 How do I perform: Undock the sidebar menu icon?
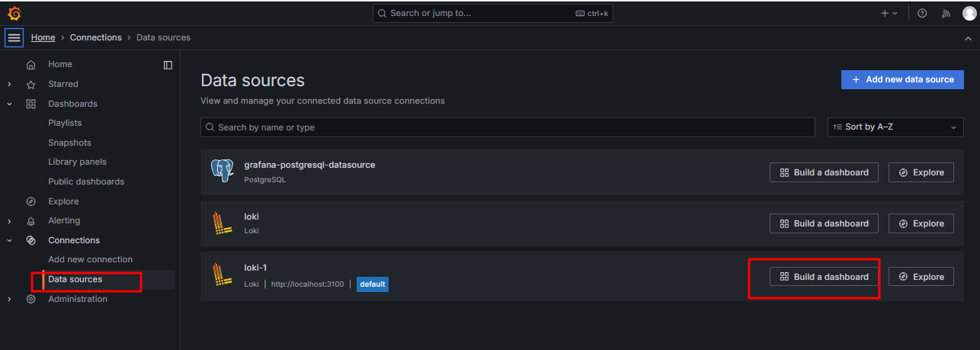(x=168, y=65)
